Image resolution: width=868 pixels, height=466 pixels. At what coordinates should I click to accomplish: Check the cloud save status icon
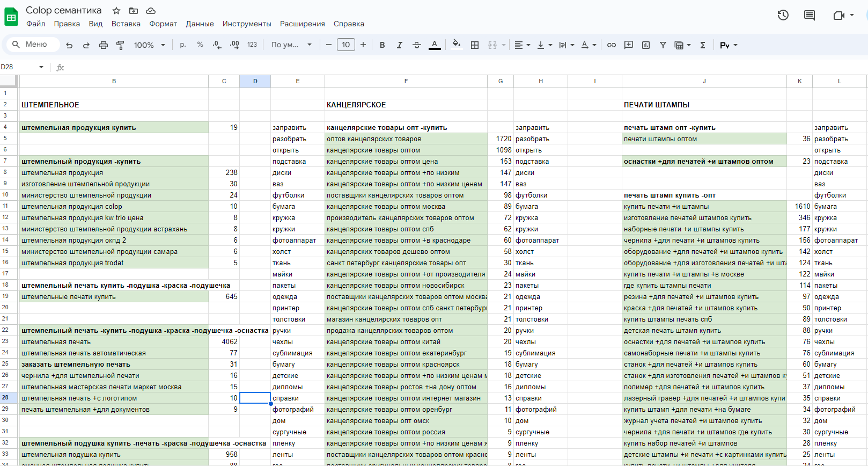151,11
